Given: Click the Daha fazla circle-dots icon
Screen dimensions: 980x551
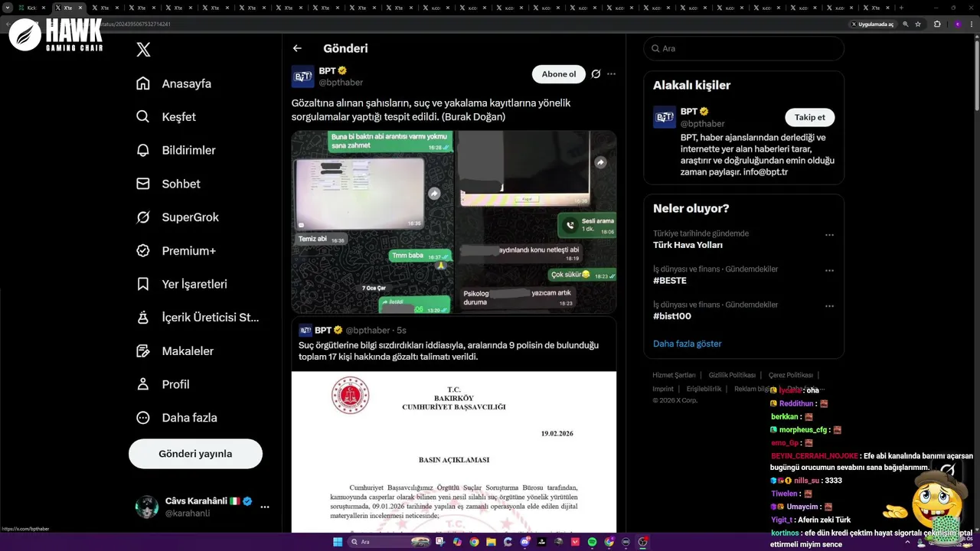Looking at the screenshot, I should [x=143, y=418].
